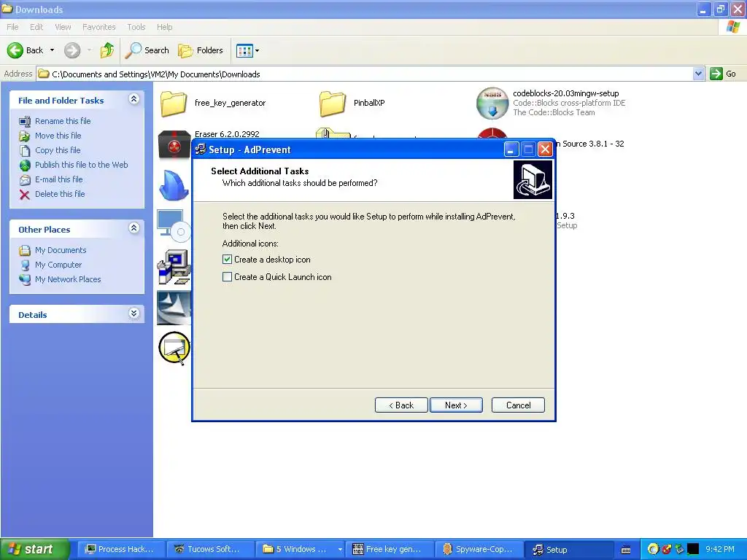Select the sailboat image file icon
This screenshot has height=560, width=747.
pyautogui.click(x=174, y=308)
